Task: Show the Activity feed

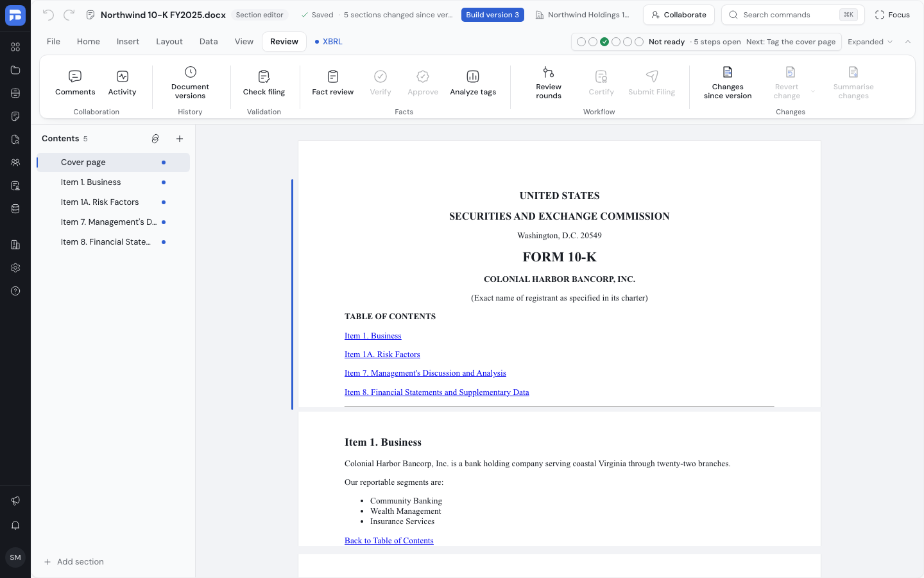Action: pos(122,83)
